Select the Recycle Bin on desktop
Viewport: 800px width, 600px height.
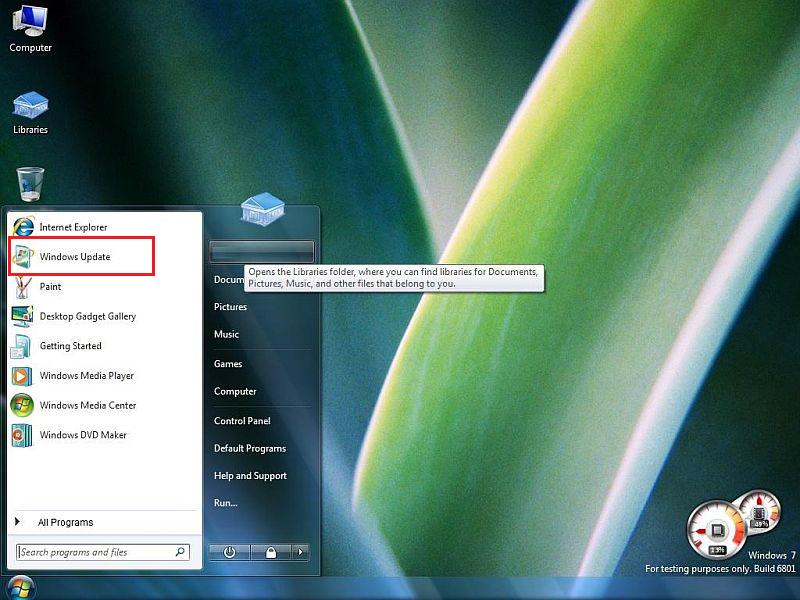[31, 184]
